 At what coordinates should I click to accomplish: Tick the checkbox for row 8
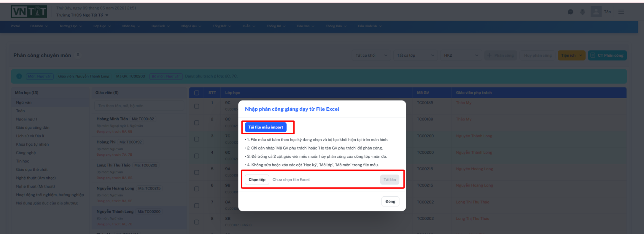click(197, 222)
